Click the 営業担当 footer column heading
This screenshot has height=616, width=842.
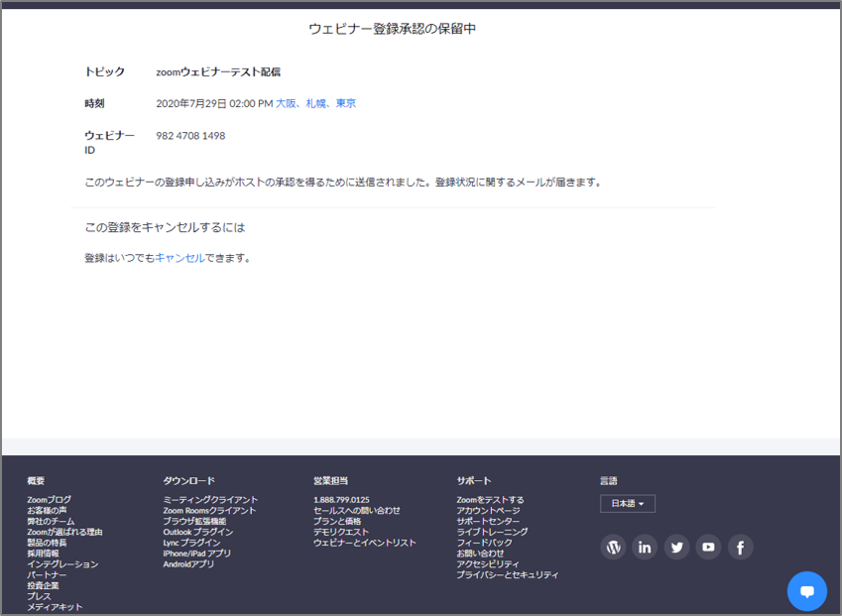[x=331, y=481]
